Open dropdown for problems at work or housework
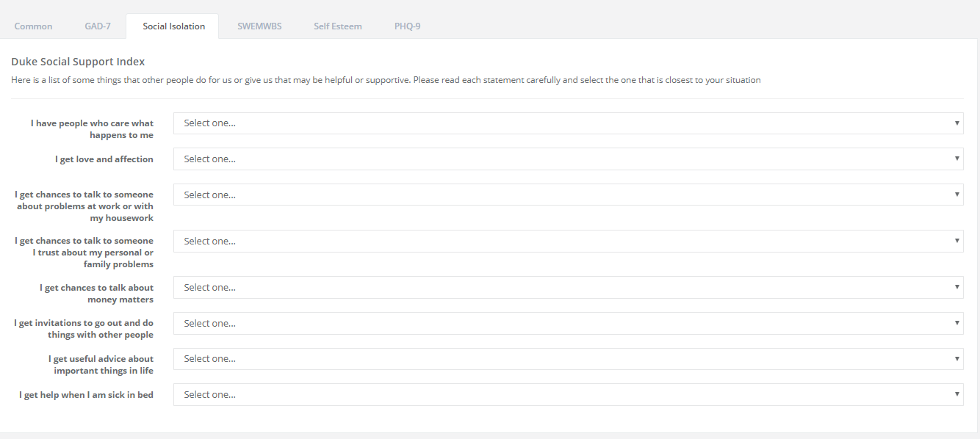 click(569, 195)
